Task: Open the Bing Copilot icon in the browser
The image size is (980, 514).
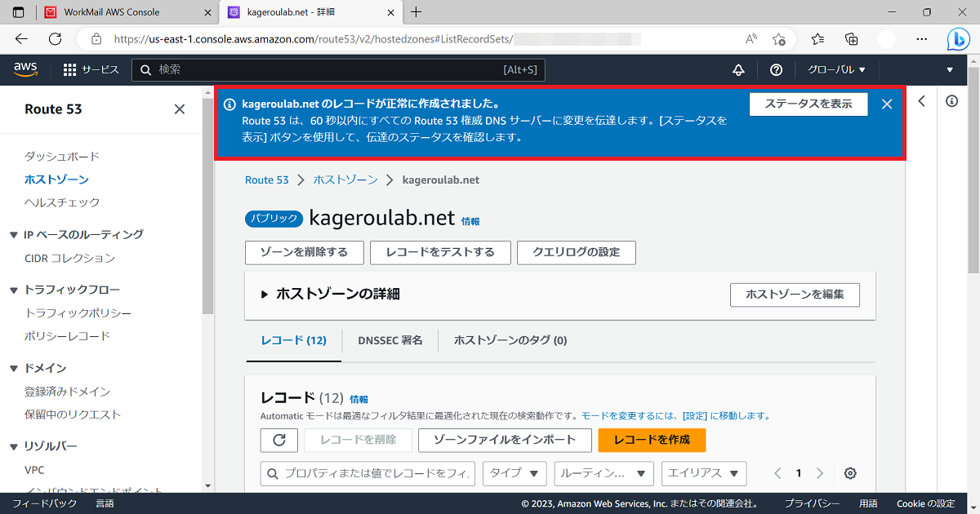Action: (957, 38)
